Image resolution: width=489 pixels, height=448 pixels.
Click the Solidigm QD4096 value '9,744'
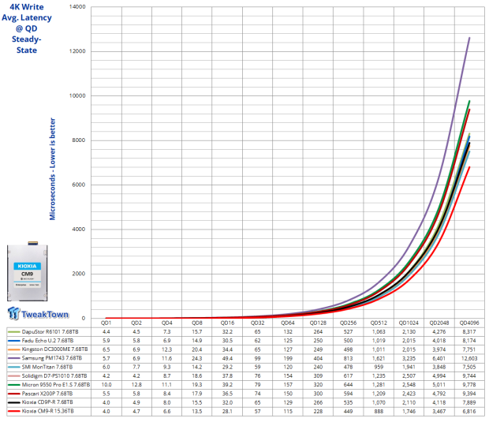pos(469,376)
